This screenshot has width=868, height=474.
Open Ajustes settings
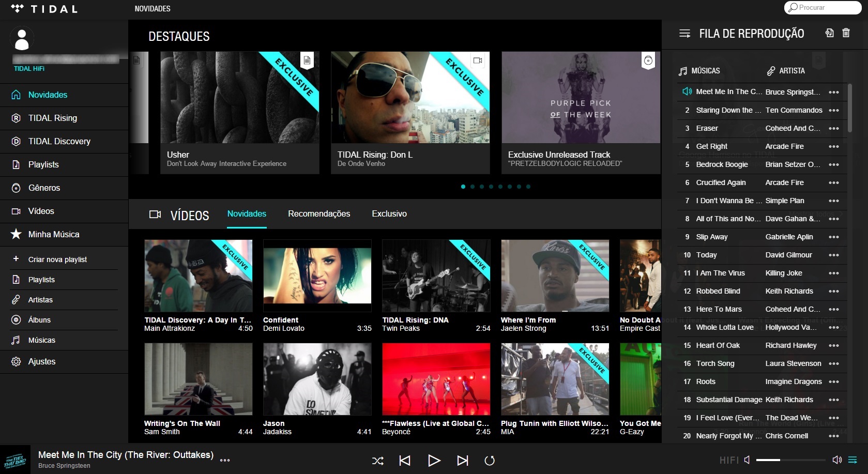[x=64, y=362]
